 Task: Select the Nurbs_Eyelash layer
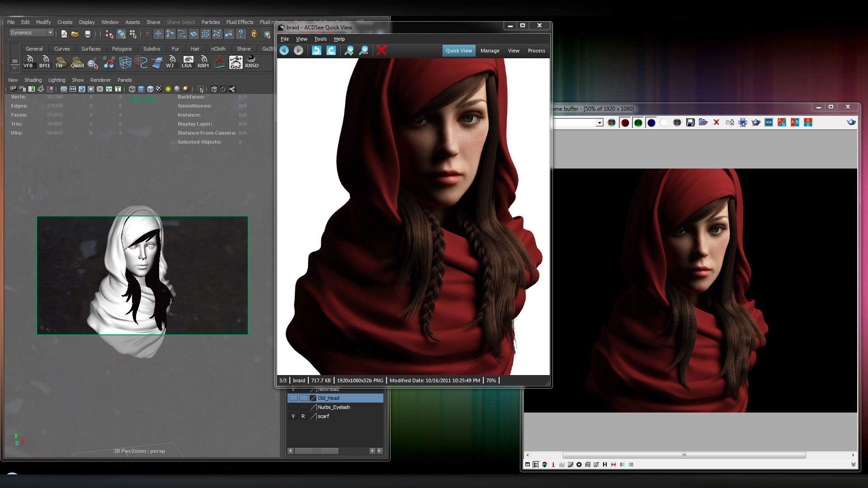click(x=335, y=407)
